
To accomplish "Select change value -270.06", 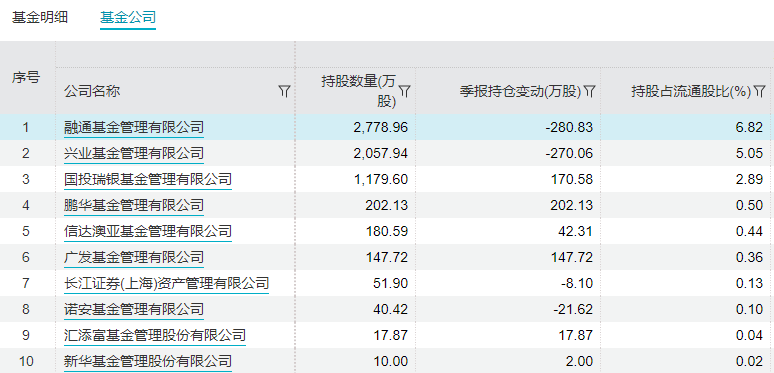I will pyautogui.click(x=569, y=153).
